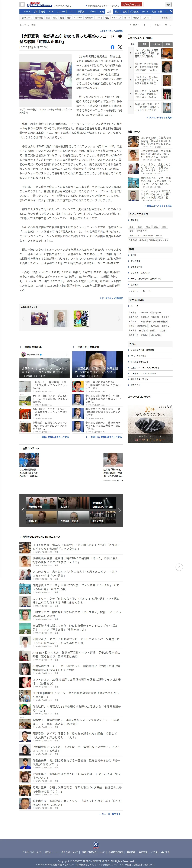192x868 pixels.
Task: Open スポニチアネックス取材班 byline under the article
Action: tap(111, 298)
